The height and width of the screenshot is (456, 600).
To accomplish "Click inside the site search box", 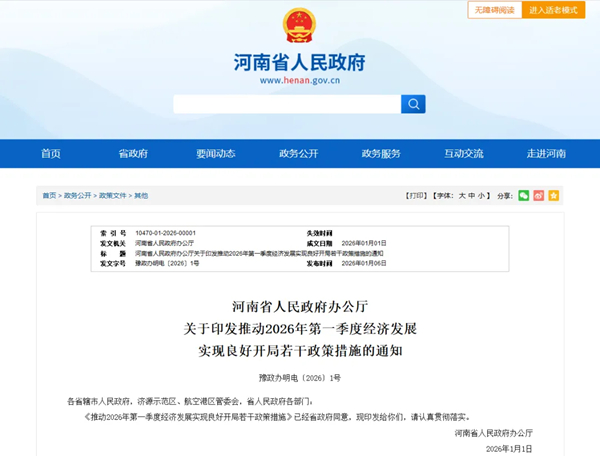I will pos(286,104).
